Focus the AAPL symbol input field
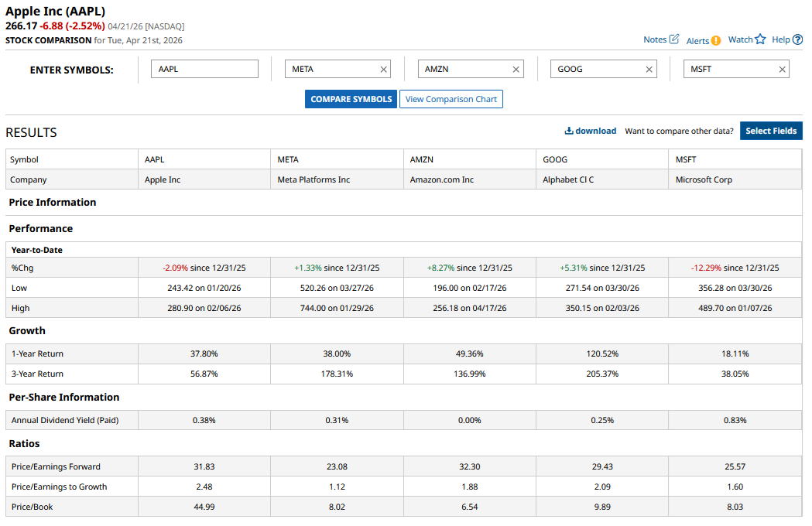This screenshot has height=526, width=812. pyautogui.click(x=204, y=69)
